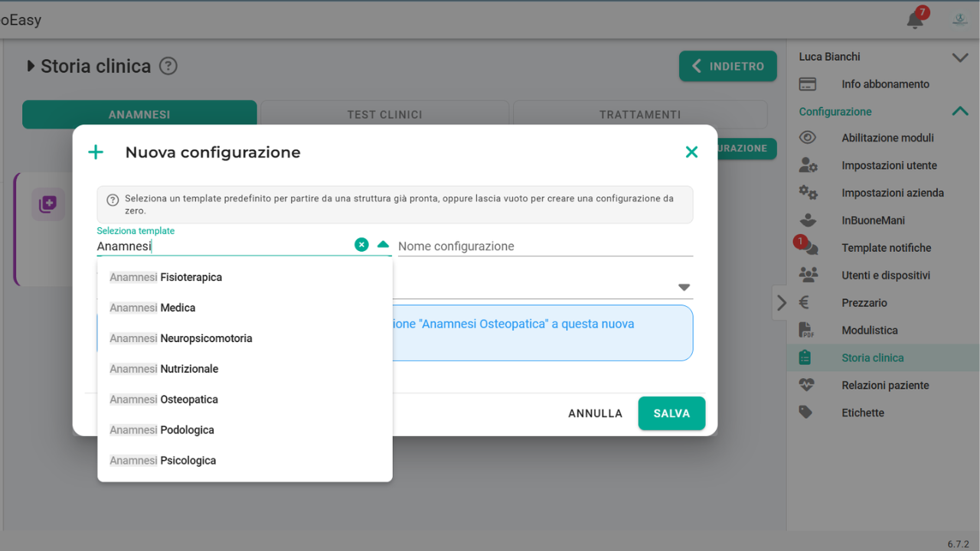Click the PDF Modulistica icon

(x=805, y=330)
